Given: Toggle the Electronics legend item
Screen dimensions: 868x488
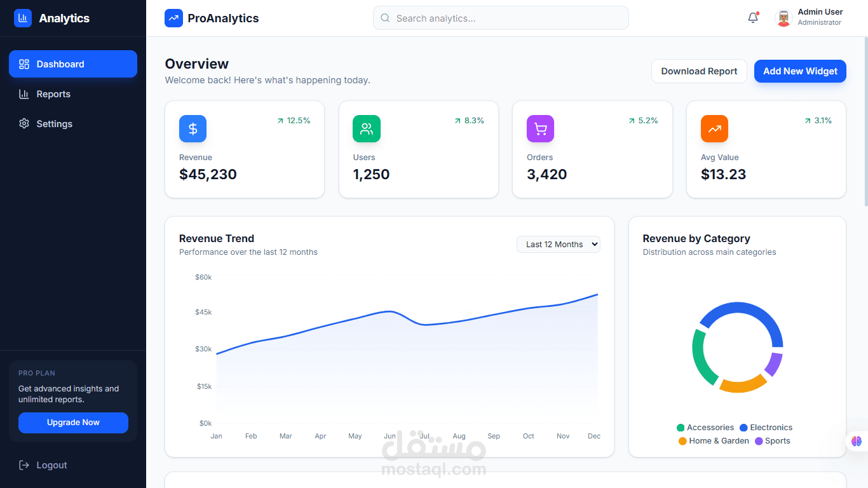Looking at the screenshot, I should pos(766,427).
